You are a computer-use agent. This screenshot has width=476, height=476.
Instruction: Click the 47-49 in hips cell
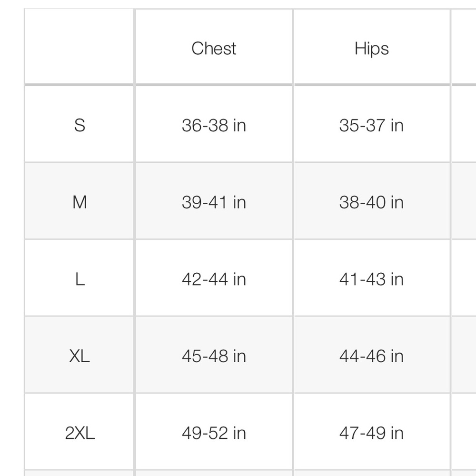coord(372,431)
